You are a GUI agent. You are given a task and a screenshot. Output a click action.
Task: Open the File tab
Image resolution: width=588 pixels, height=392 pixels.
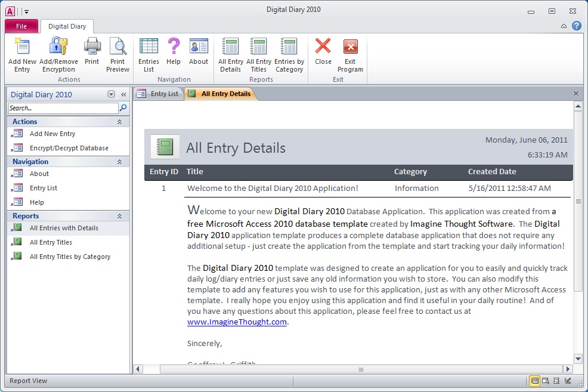pos(21,26)
